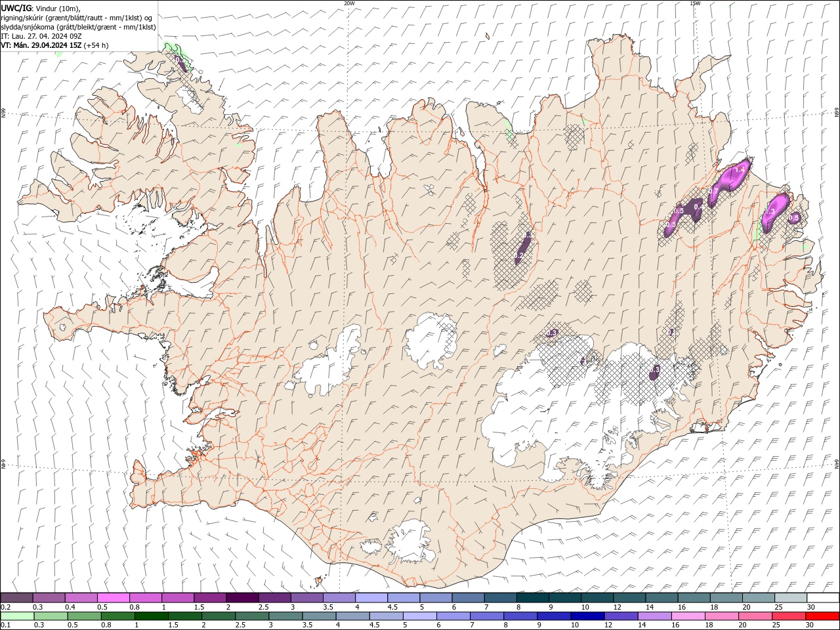Viewport: 840px width, 630px height.
Task: Click the '1.4' value on the pink snow patch
Action: click(x=741, y=169)
